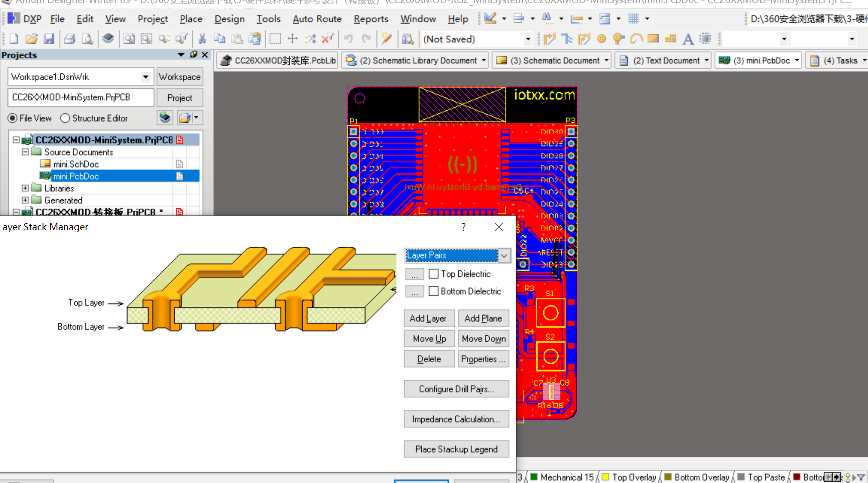Open the Auto Route menu
The height and width of the screenshot is (483, 868).
coord(317,19)
